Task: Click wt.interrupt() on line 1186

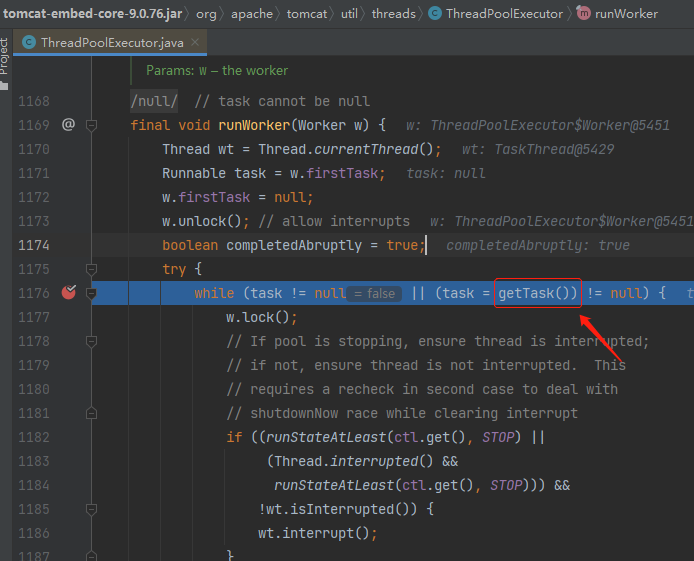Action: 313,533
